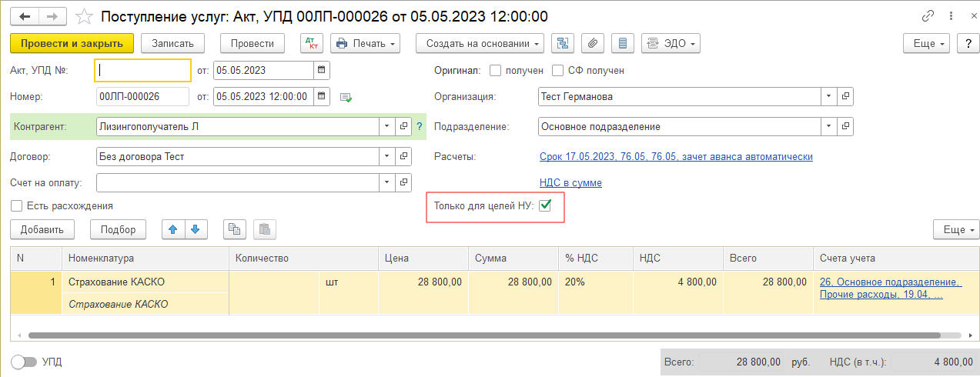Favorite this document with the star icon
Viewport: 980px width, 377px height.
coord(85,16)
